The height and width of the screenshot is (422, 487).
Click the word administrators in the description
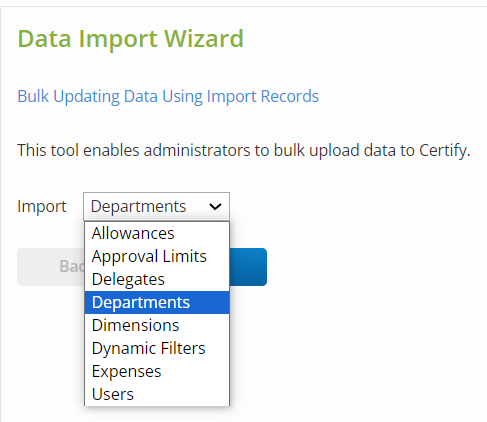pyautogui.click(x=197, y=150)
